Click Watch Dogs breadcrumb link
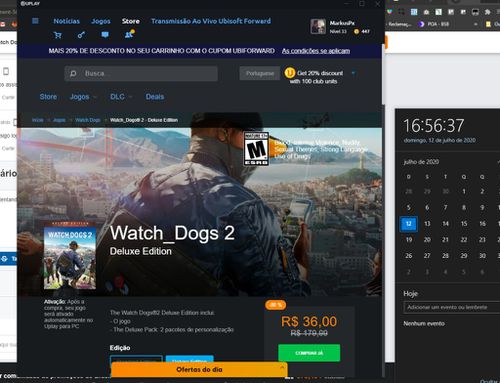 (x=88, y=120)
